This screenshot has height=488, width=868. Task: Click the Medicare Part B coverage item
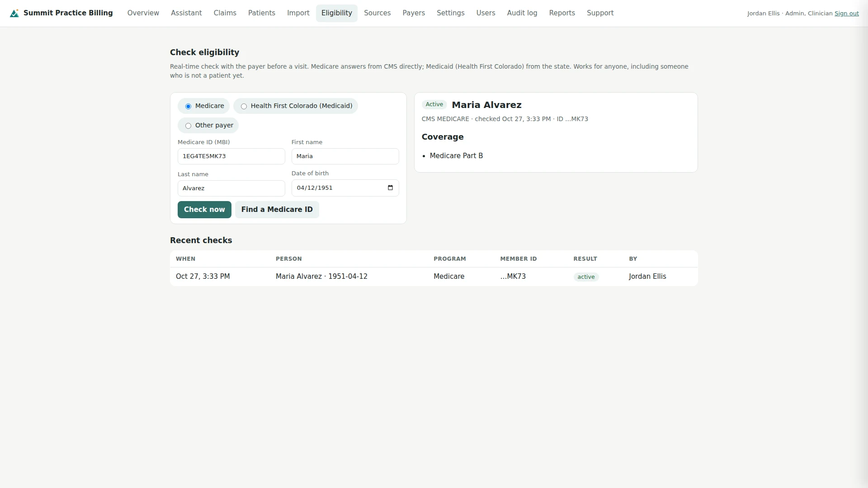(456, 156)
